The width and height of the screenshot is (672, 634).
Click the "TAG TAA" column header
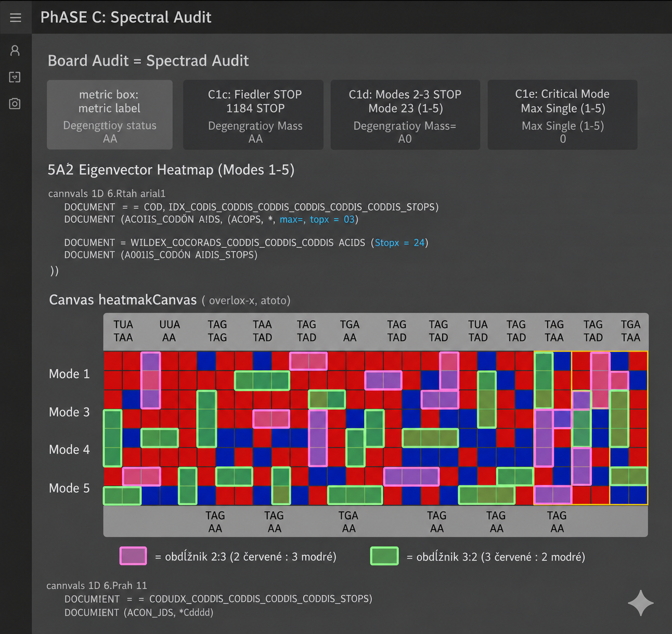point(554,331)
